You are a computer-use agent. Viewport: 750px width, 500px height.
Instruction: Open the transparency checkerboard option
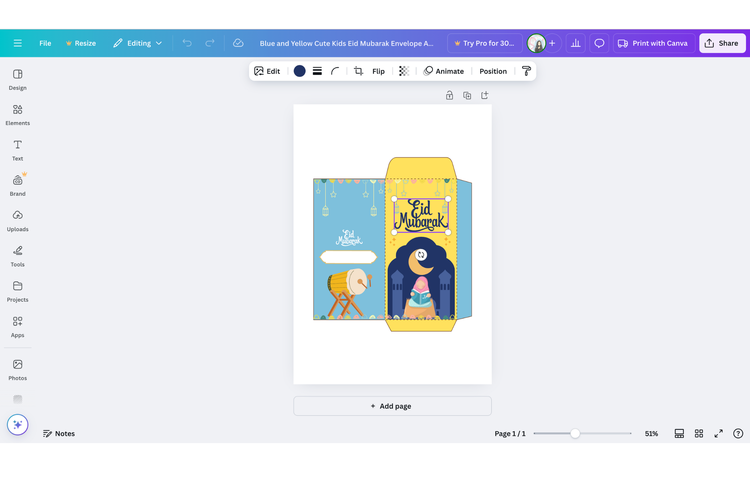pos(403,71)
